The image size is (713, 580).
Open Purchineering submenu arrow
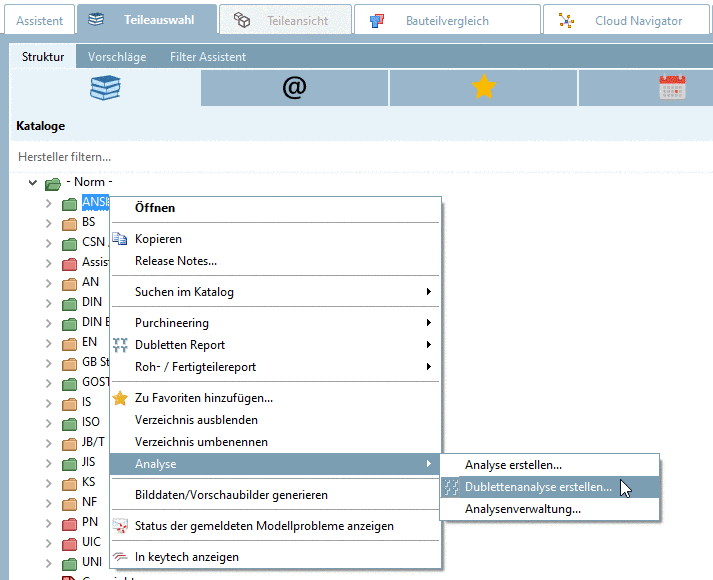pos(428,322)
